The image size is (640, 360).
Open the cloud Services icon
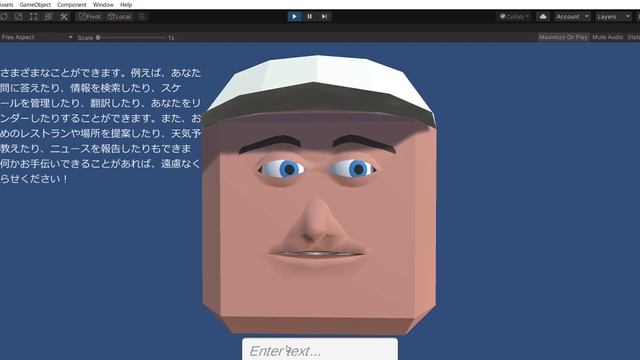tap(543, 17)
